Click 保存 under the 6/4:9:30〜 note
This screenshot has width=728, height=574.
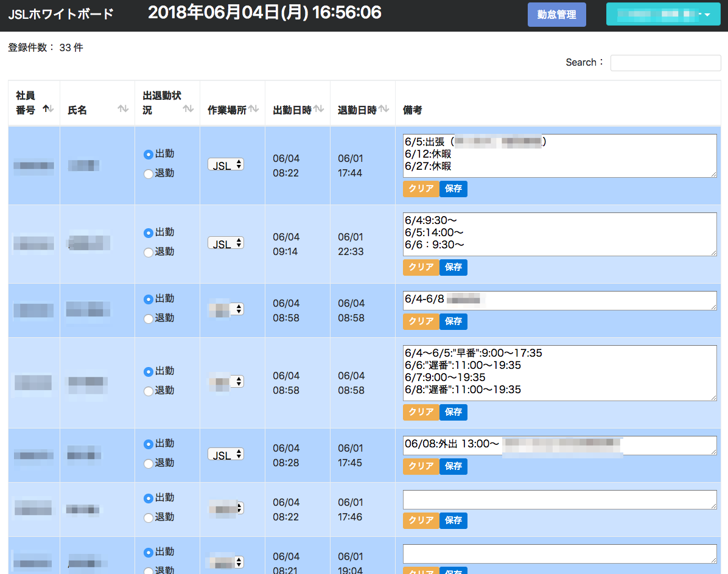tap(453, 267)
